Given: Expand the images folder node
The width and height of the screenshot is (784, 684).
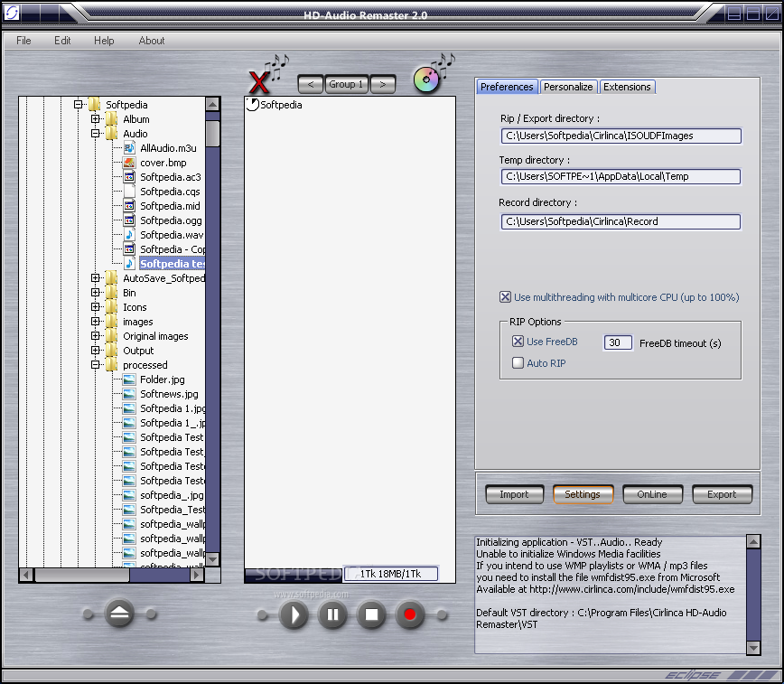Looking at the screenshot, I should coord(95,322).
